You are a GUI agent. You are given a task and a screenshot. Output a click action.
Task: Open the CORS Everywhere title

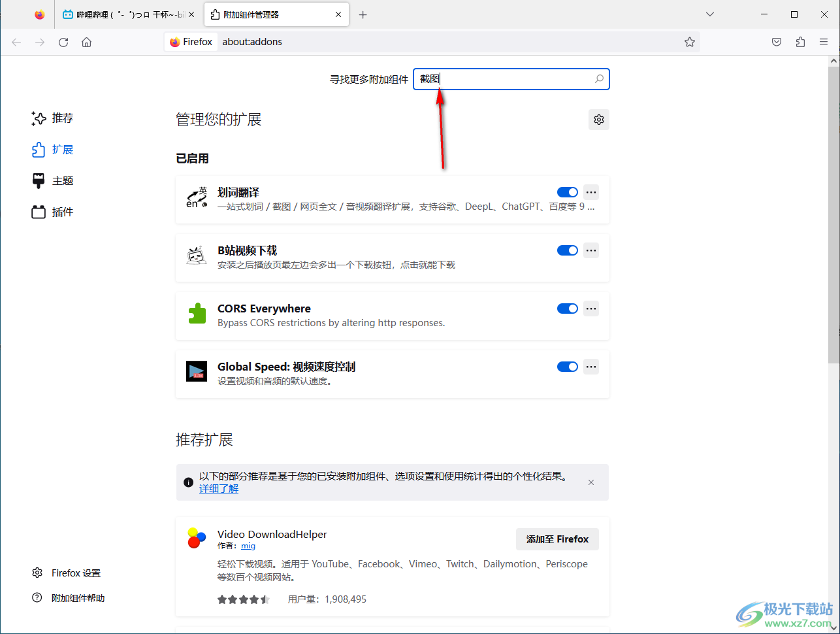264,309
